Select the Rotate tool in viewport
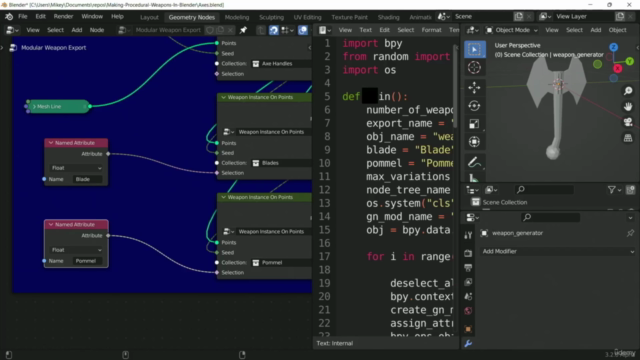640x360 pixels. point(474,106)
